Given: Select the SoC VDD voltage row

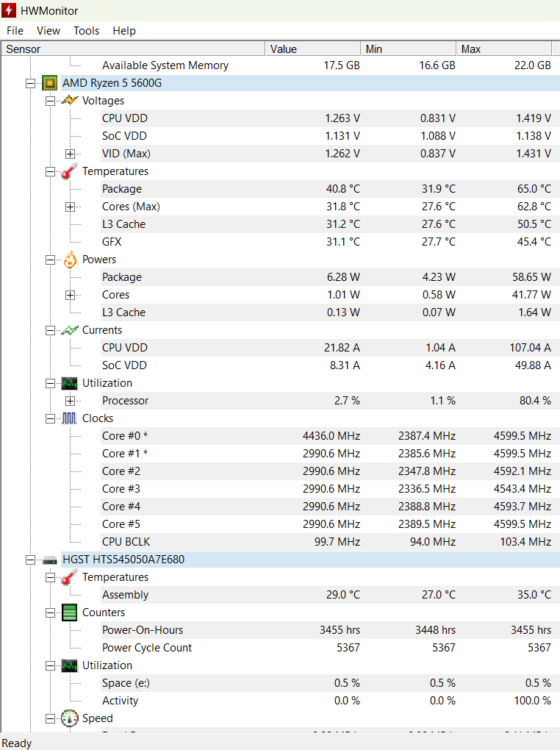Looking at the screenshot, I should [x=329, y=136].
